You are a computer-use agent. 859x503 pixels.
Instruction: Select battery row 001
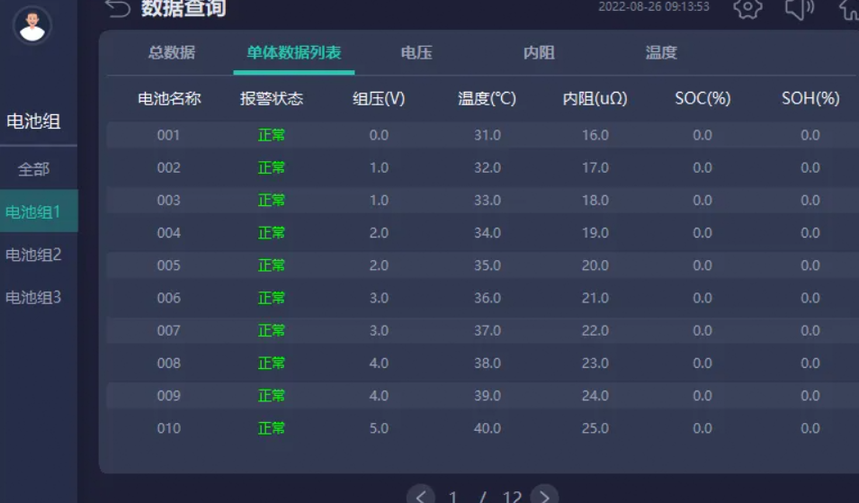(x=482, y=135)
